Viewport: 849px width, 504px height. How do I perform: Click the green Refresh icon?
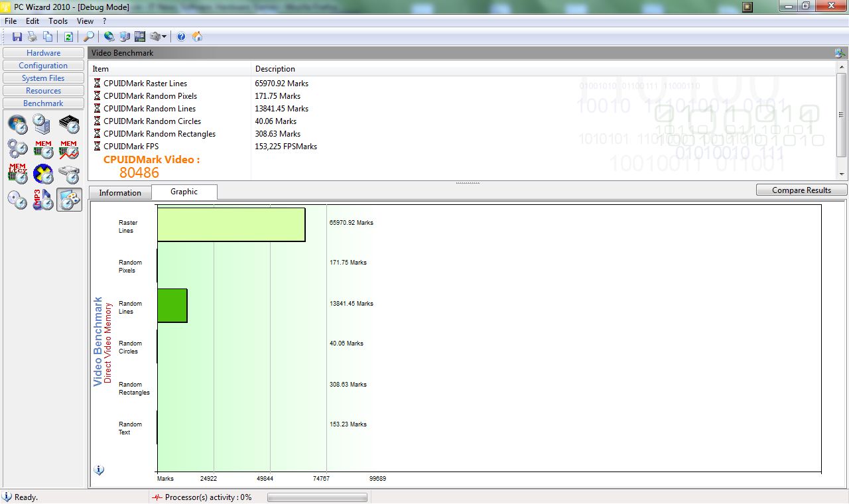(x=68, y=36)
